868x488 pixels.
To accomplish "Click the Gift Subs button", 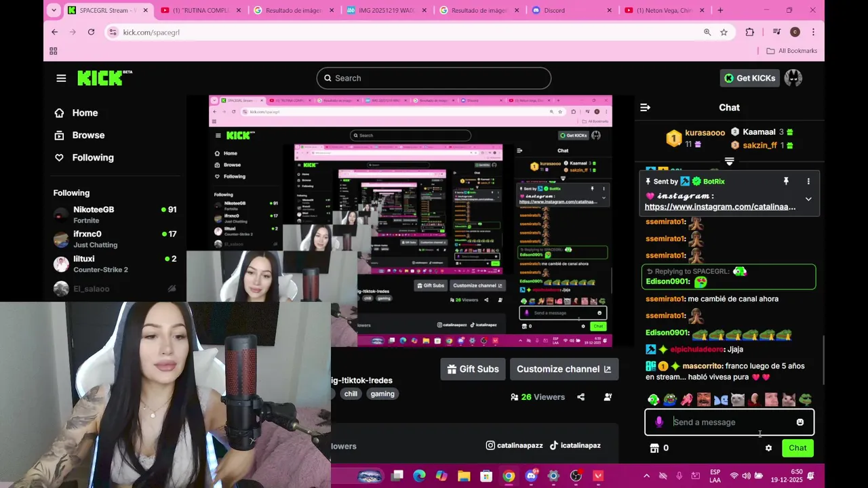I will (x=473, y=369).
